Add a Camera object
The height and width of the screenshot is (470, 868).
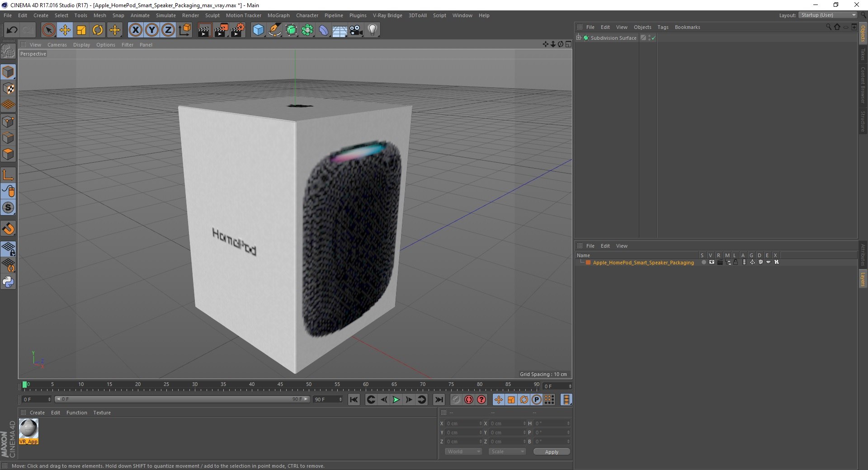point(356,30)
